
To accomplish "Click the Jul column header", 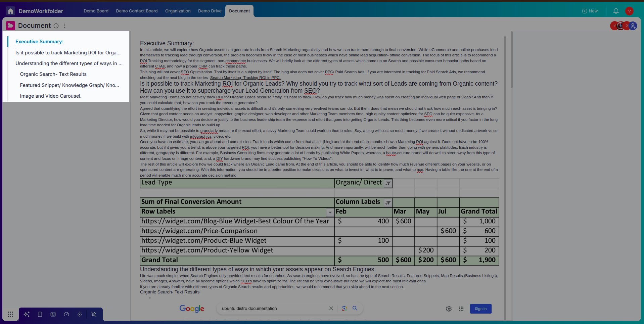I will point(448,212).
